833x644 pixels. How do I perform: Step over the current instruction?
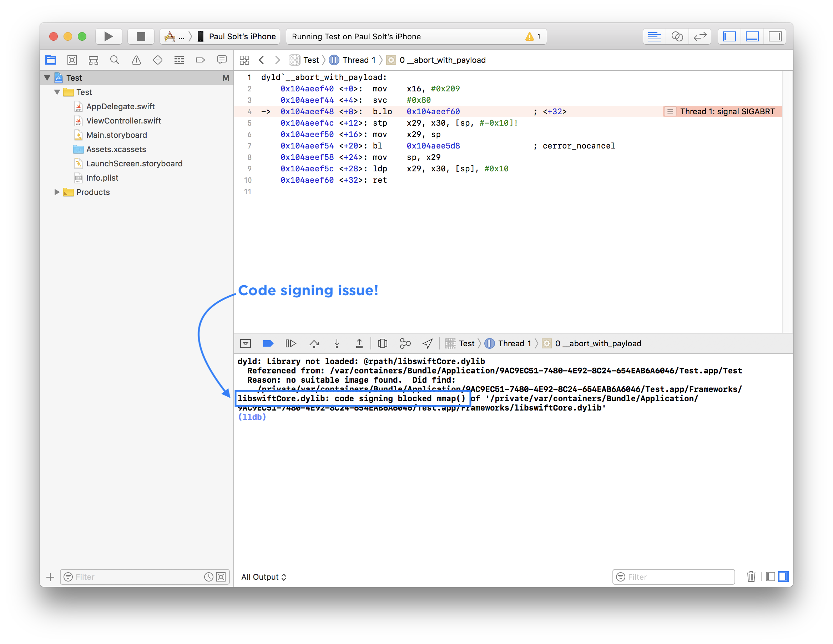(x=314, y=343)
